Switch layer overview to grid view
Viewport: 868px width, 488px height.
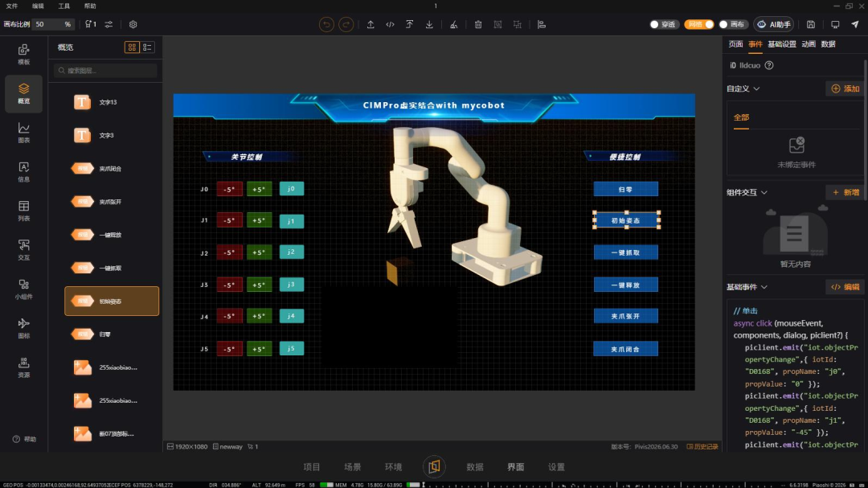click(132, 47)
